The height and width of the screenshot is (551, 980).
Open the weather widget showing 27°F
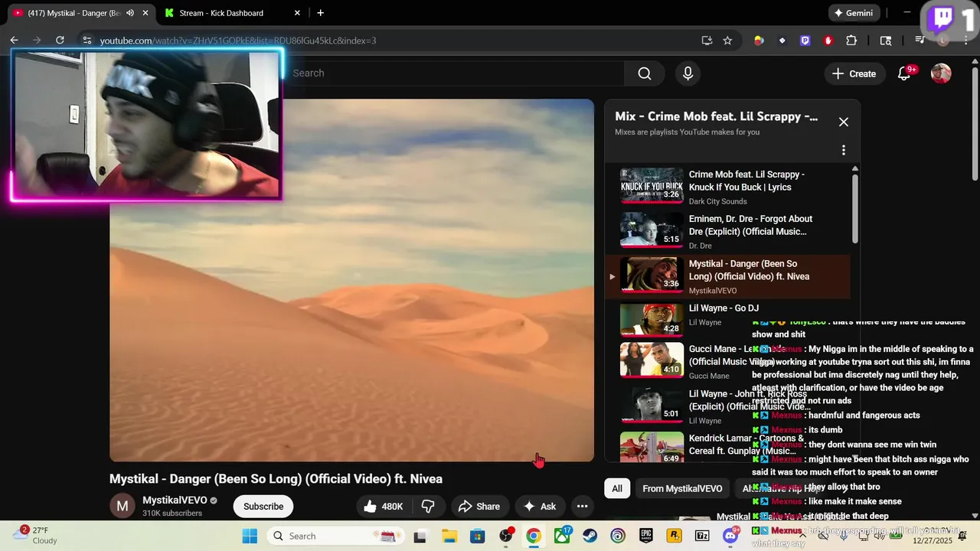tap(35, 535)
